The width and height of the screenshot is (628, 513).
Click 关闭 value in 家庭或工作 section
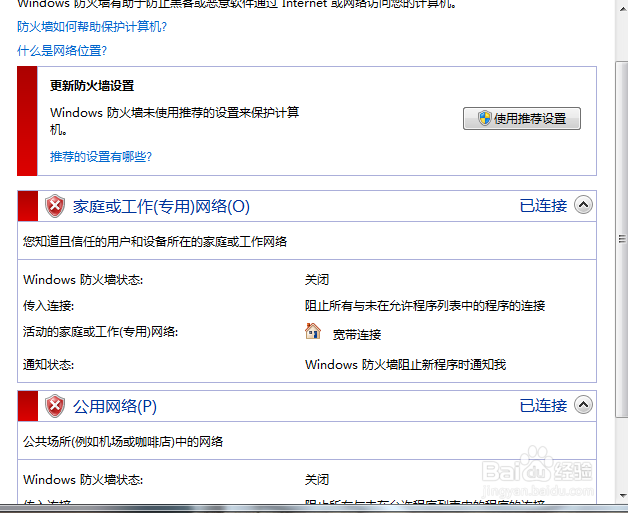click(x=317, y=280)
